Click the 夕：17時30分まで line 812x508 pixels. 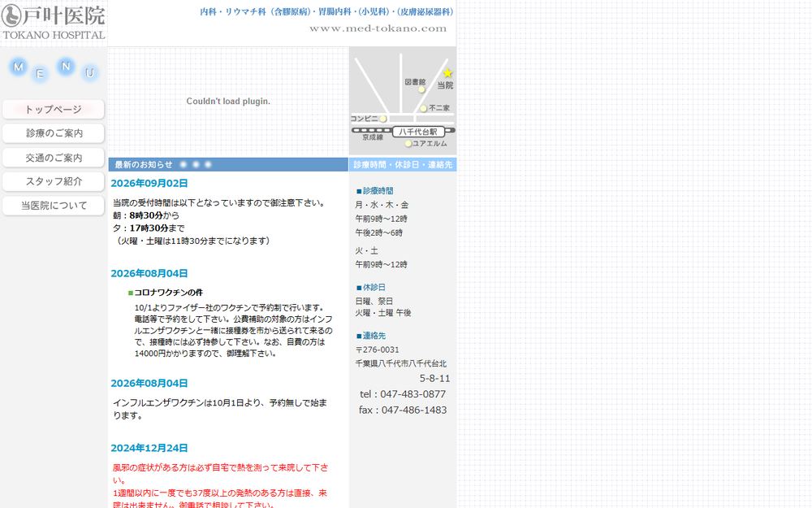(149, 228)
